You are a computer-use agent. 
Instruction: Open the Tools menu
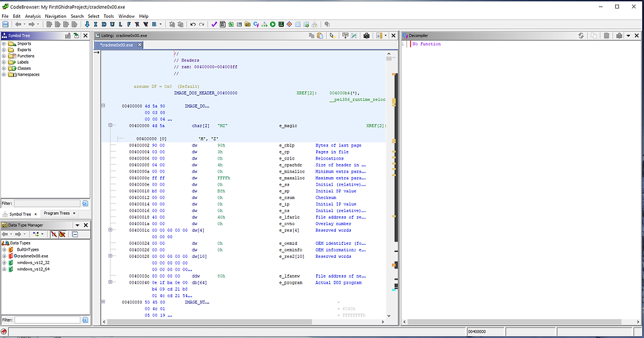click(108, 16)
